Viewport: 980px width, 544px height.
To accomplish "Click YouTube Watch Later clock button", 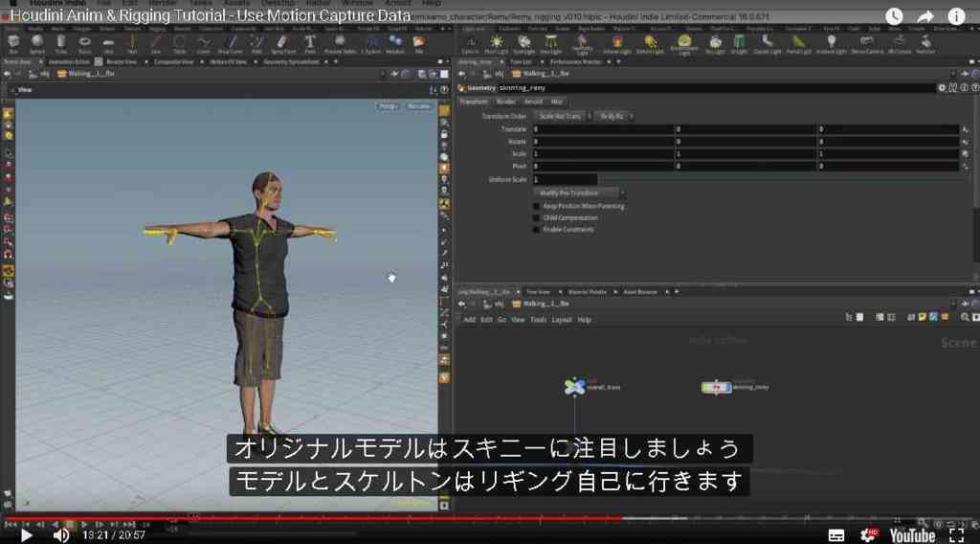I will [x=894, y=16].
